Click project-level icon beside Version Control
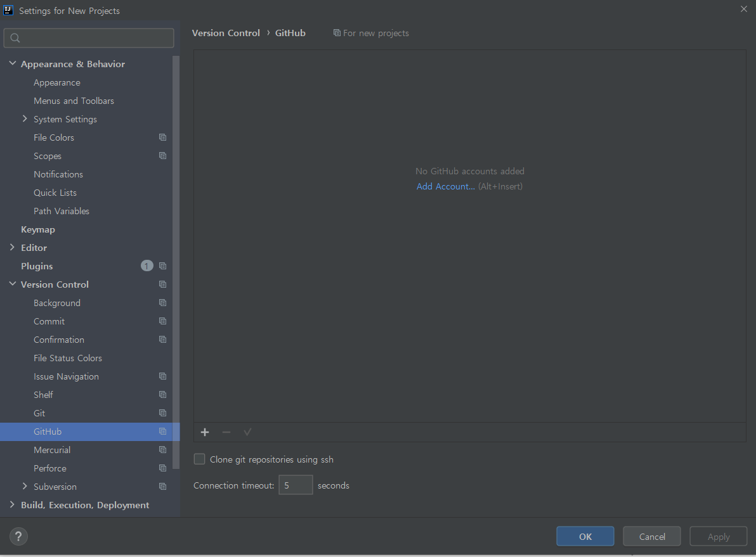 162,285
